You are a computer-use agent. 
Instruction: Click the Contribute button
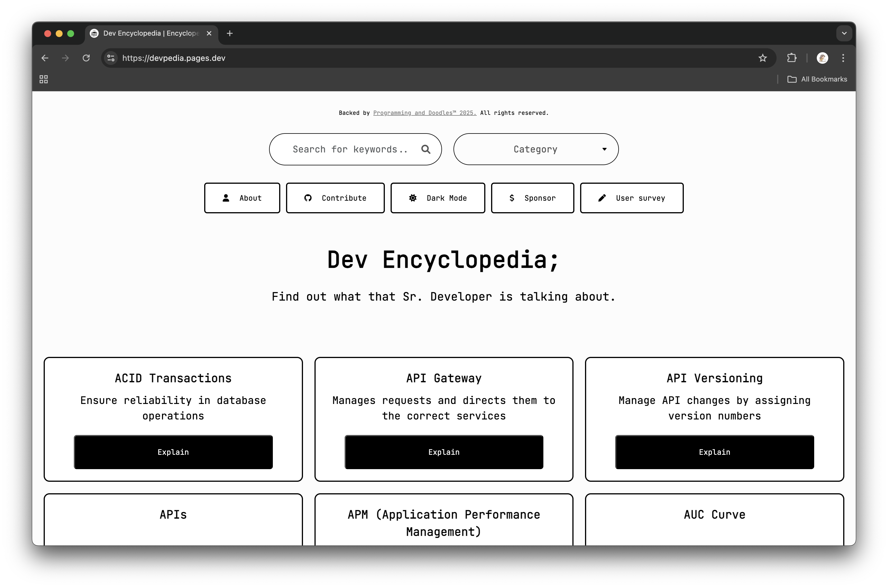tap(335, 198)
